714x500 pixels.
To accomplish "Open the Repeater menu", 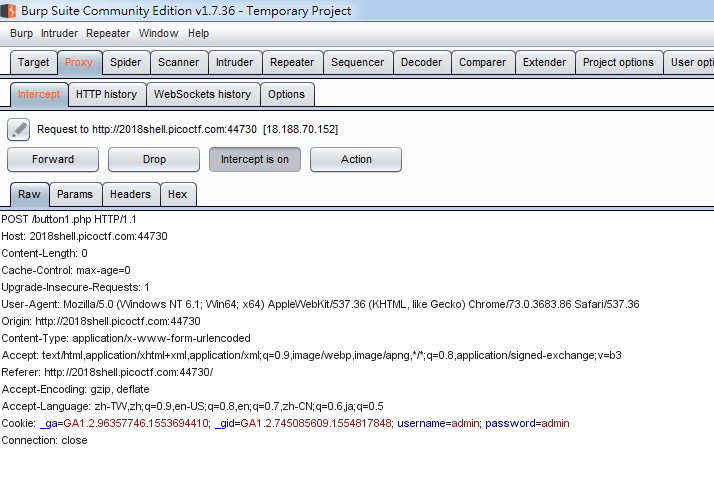I will tap(108, 33).
